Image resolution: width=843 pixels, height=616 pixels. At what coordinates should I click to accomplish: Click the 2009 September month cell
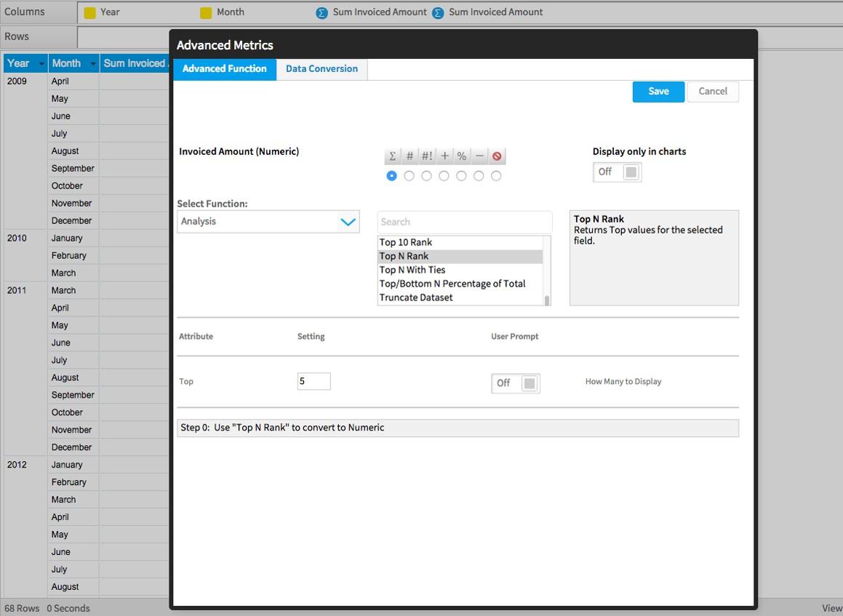[x=73, y=168]
